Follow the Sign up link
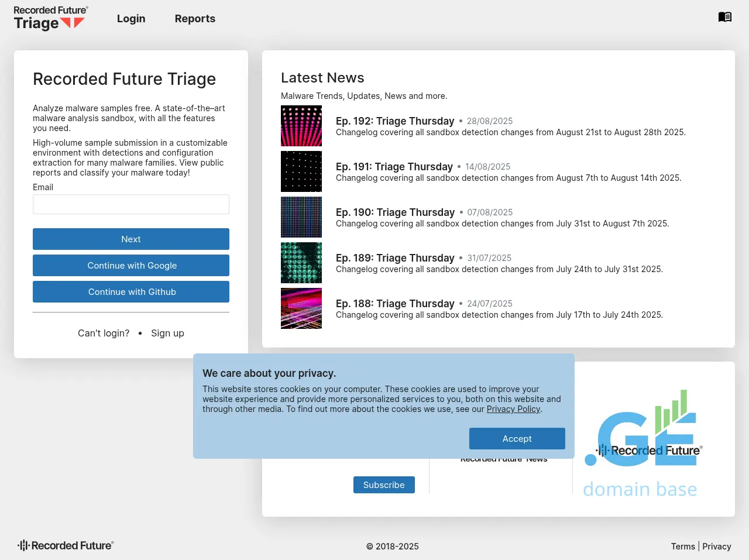Screen dimensions: 749x560 tap(167, 333)
